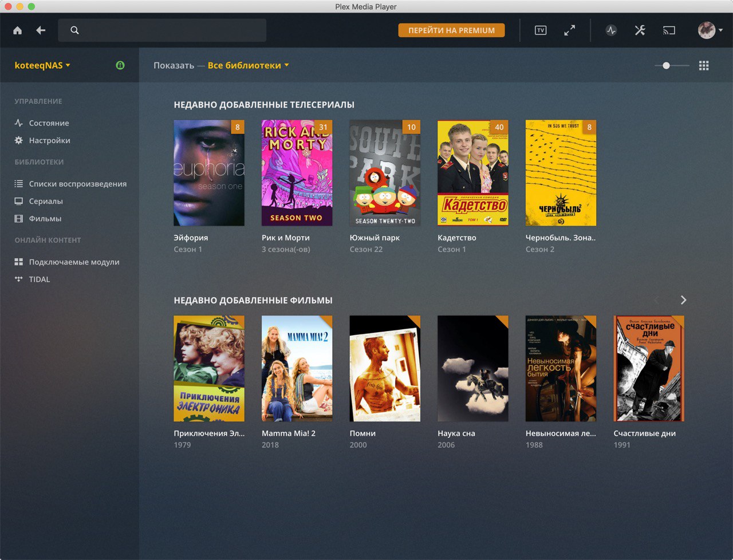Image resolution: width=733 pixels, height=560 pixels.
Task: Click the unwatched badge 40 on Кадетство
Action: [499, 127]
